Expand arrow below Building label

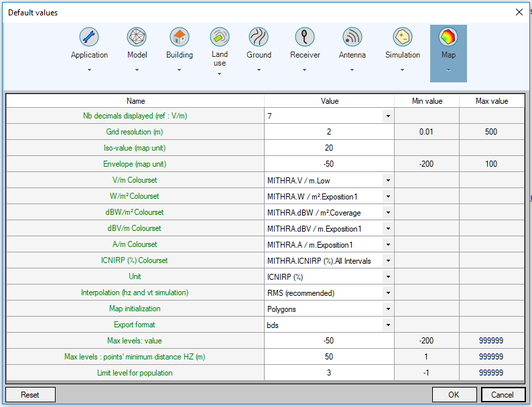[179, 70]
